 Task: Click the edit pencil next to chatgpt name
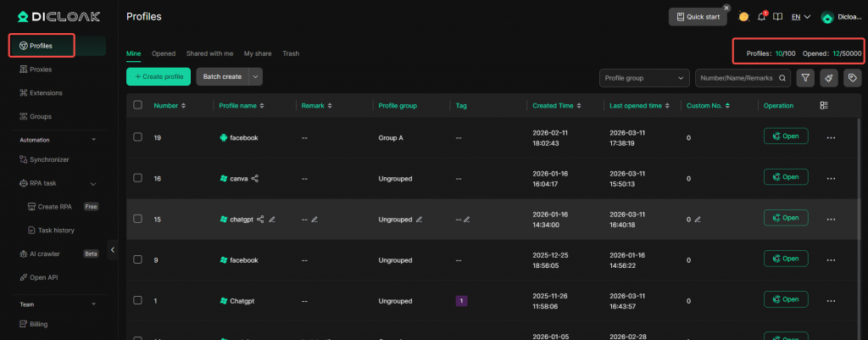click(272, 219)
